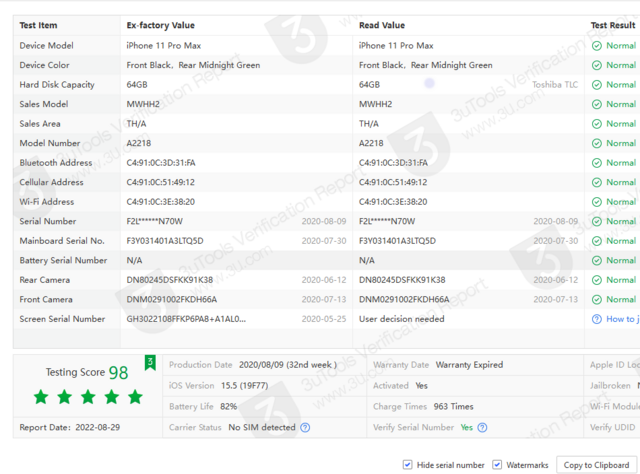Screen dimensions: 640x474
Task: Click the 2020-05-25 date in Screen Serial row
Action: [324, 319]
